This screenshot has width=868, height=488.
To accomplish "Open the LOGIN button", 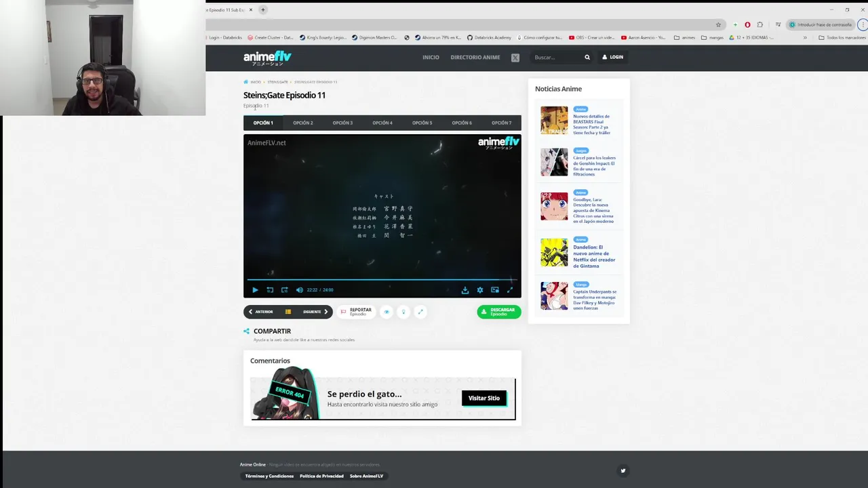I will (x=612, y=57).
